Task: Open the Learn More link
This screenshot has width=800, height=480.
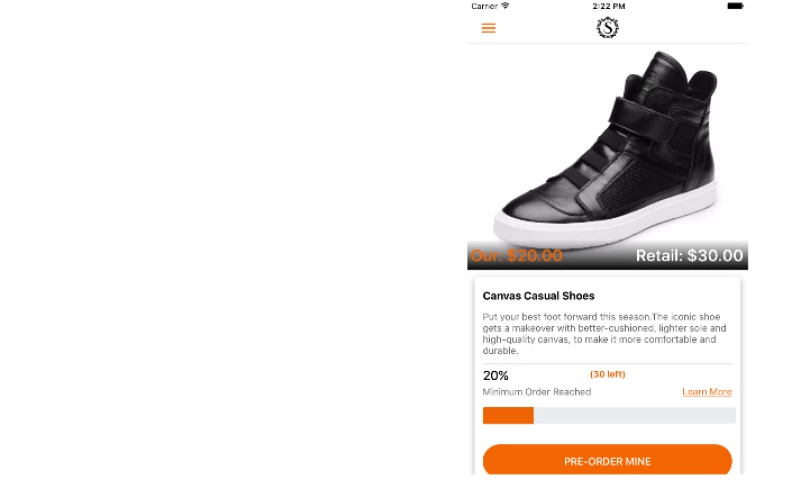Action: click(x=706, y=392)
